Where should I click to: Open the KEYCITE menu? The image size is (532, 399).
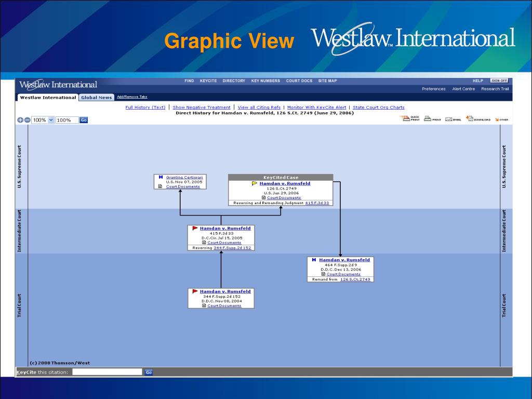(x=208, y=81)
